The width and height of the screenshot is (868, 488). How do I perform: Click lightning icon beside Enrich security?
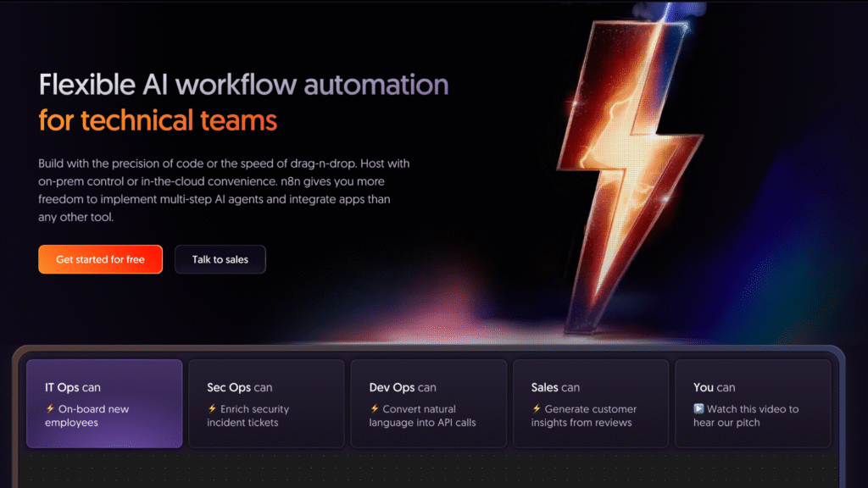coord(212,409)
